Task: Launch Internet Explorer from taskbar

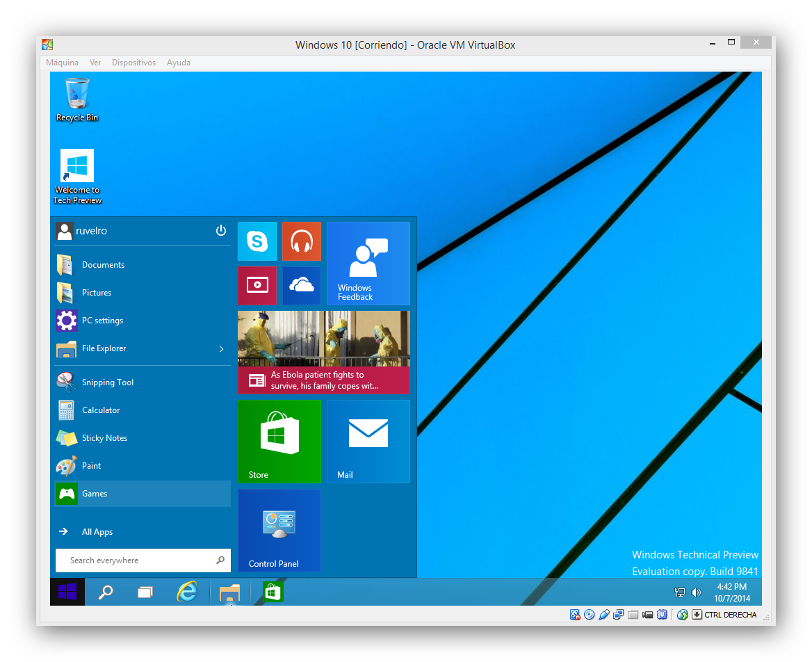Action: (187, 592)
